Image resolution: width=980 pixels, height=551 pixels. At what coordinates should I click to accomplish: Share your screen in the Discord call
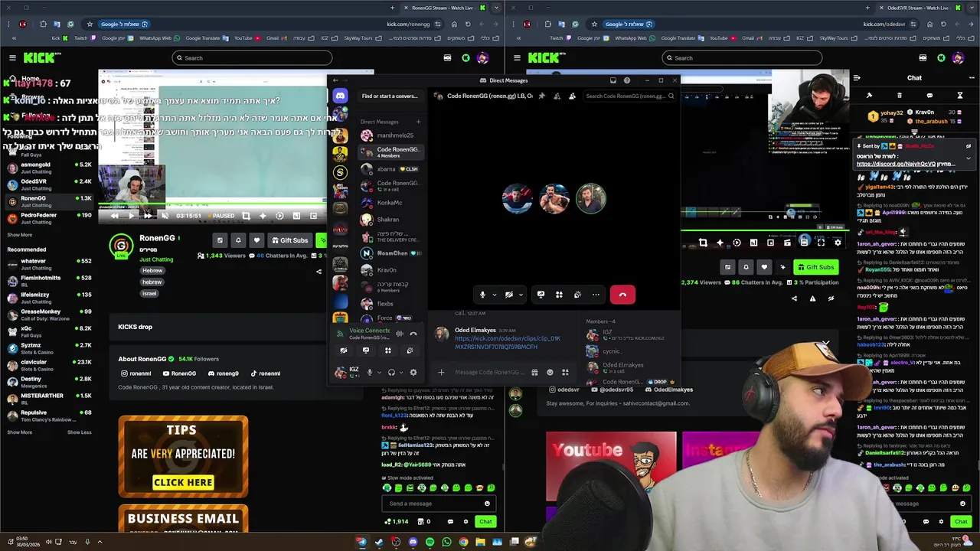[541, 295]
